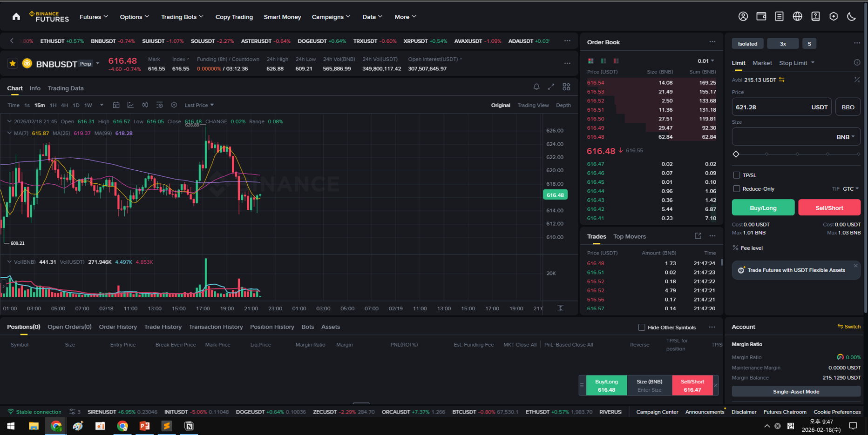Open the BNB size unit dropdown
This screenshot has height=435, width=868.
[846, 137]
